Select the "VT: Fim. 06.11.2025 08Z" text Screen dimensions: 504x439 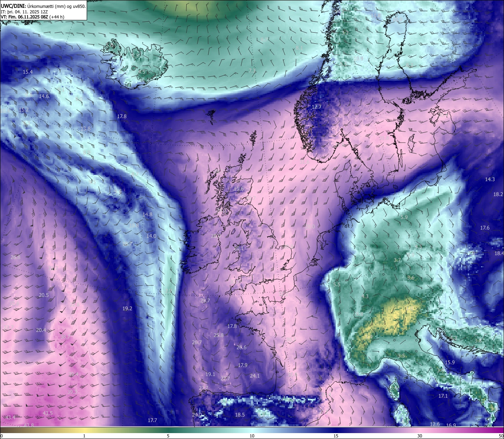pyautogui.click(x=25, y=17)
